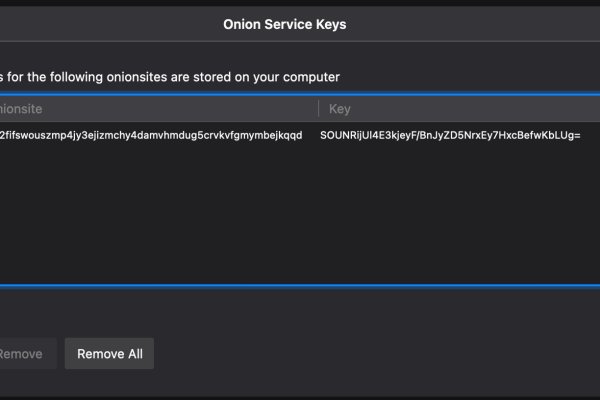600x400 pixels.
Task: Click title bar area left of the title
Action: pyautogui.click(x=100, y=25)
